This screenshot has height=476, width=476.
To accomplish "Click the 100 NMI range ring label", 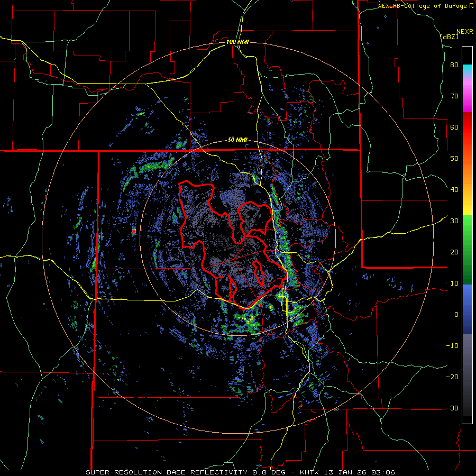I will click(237, 42).
